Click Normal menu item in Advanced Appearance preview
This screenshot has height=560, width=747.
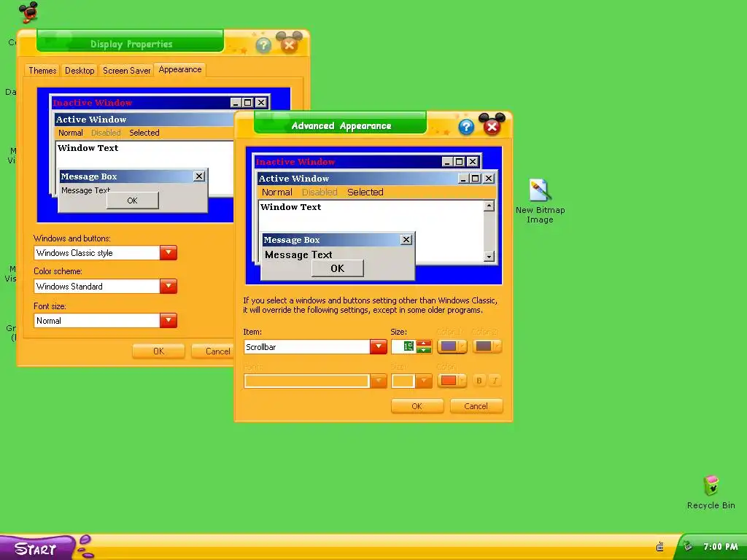(x=276, y=192)
